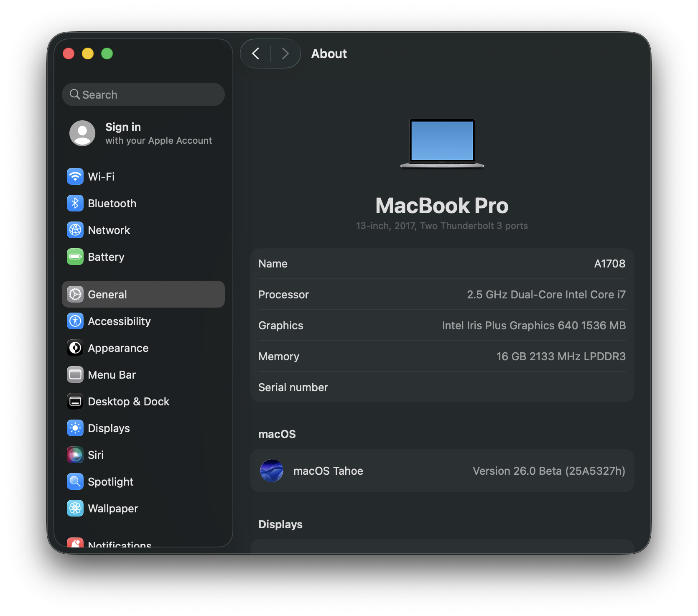Click the Spotlight magnifier icon in the sidebar
Viewport: 698px width, 616px height.
tap(75, 482)
